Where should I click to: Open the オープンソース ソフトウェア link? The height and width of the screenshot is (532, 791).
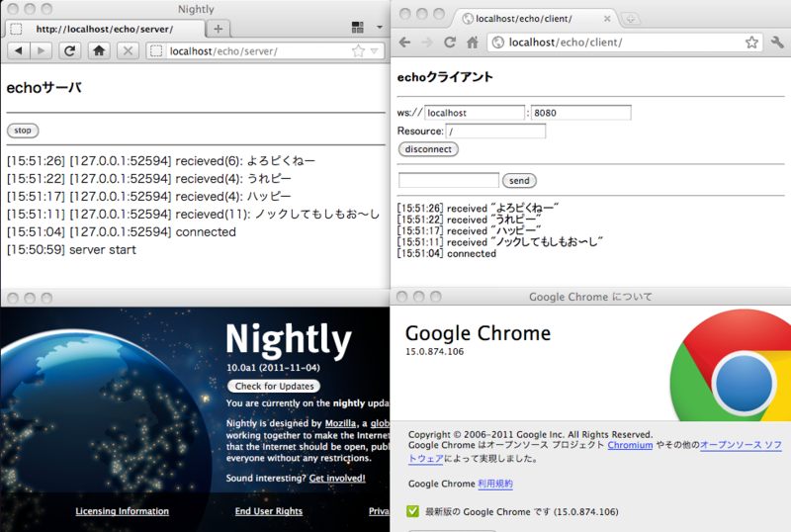pyautogui.click(x=741, y=445)
